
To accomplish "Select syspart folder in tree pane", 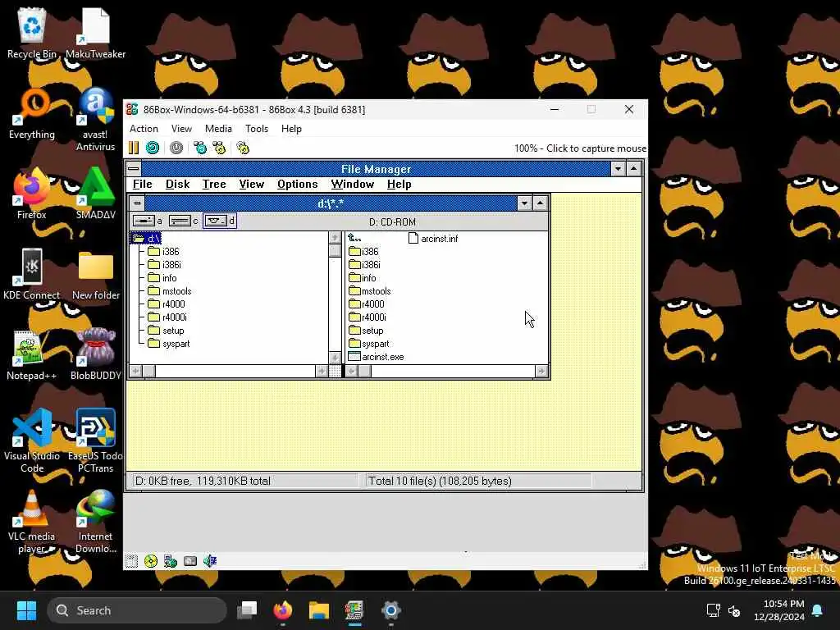I will [169, 344].
